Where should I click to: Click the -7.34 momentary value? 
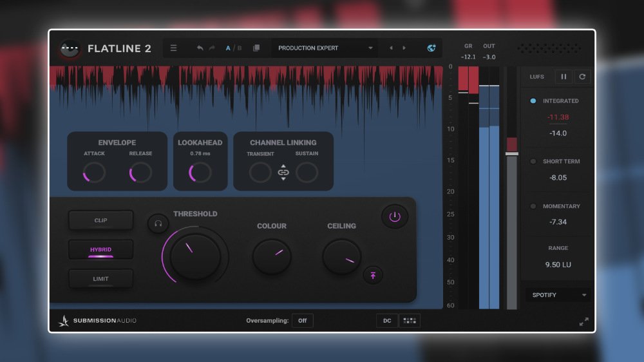coord(558,222)
